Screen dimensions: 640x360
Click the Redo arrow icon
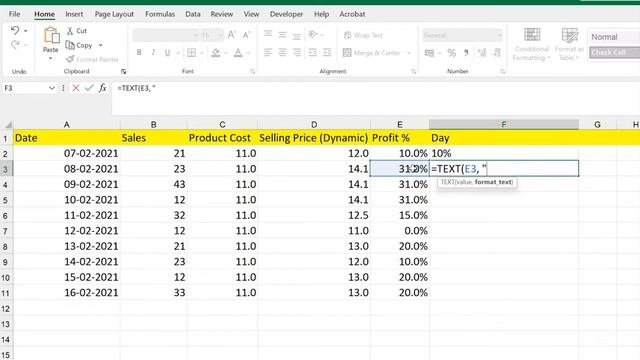pos(15,44)
